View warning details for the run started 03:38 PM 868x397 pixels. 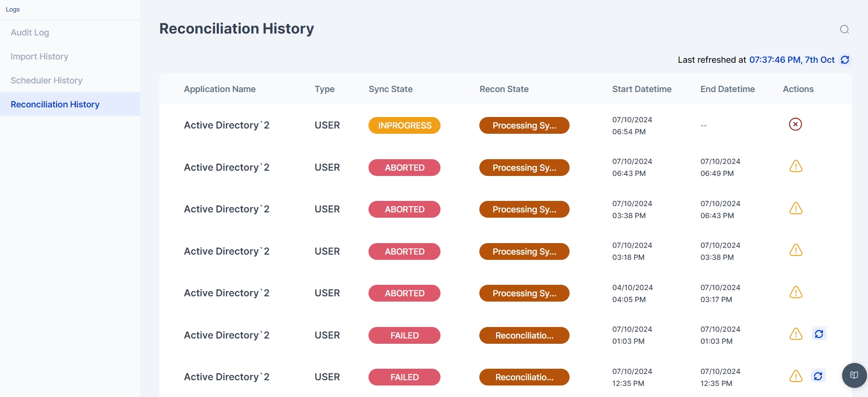pos(796,209)
